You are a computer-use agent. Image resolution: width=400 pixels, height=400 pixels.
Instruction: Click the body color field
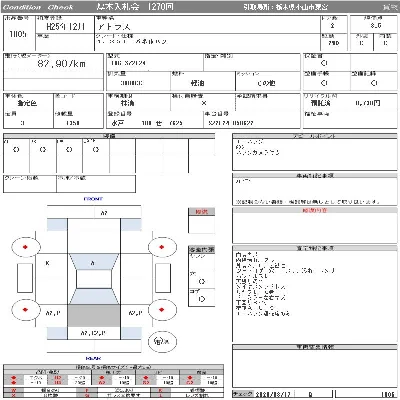[28, 102]
